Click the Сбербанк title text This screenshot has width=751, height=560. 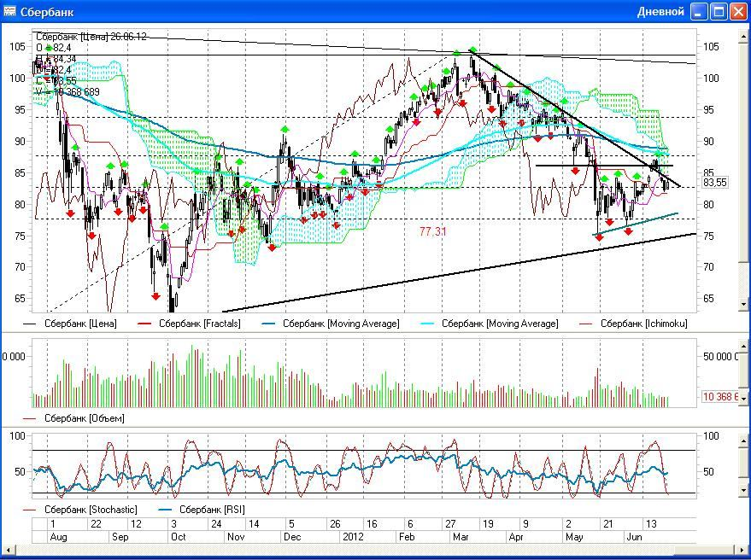[x=47, y=11]
